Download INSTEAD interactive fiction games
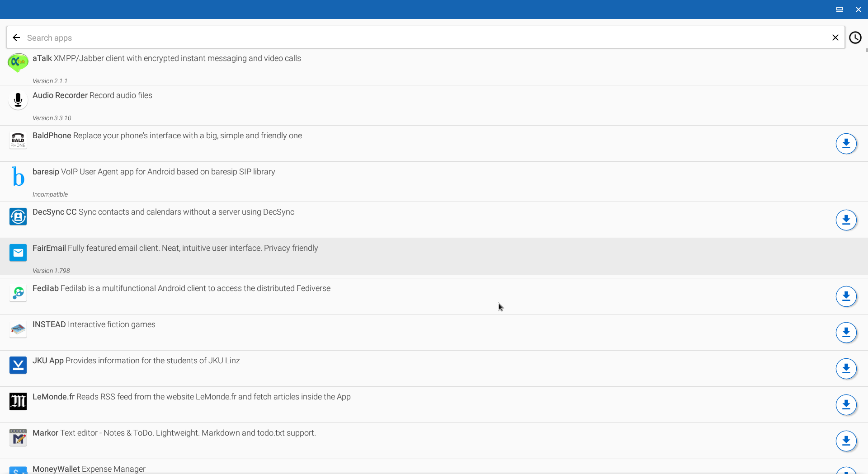 (x=846, y=333)
